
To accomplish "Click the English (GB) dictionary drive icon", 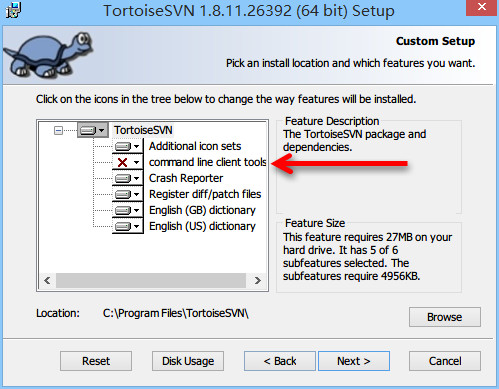I will click(123, 210).
